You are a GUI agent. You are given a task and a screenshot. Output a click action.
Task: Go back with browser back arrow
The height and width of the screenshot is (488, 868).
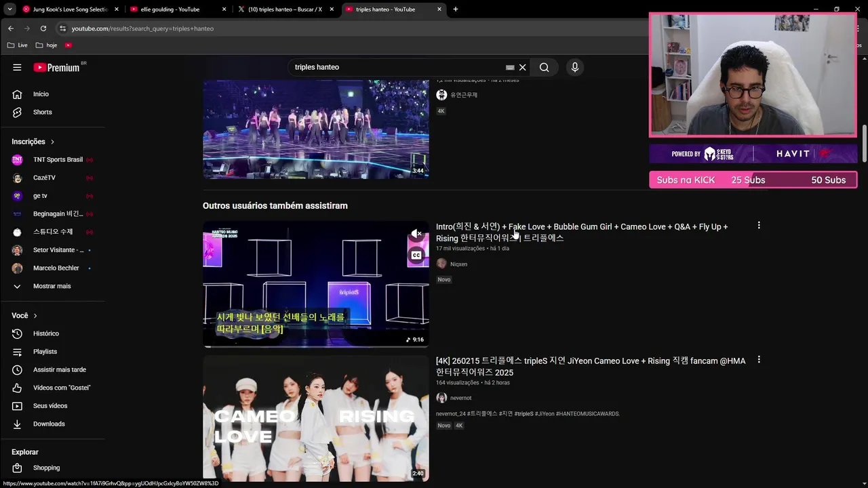pos(11,28)
